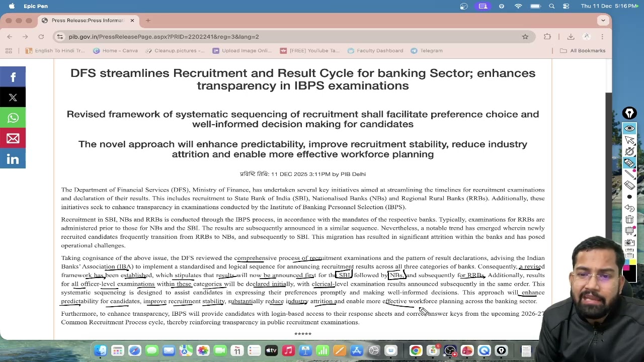Pick the yellow color swatch in Epic Pen
Screen dimensions: 644x362
point(633,262)
